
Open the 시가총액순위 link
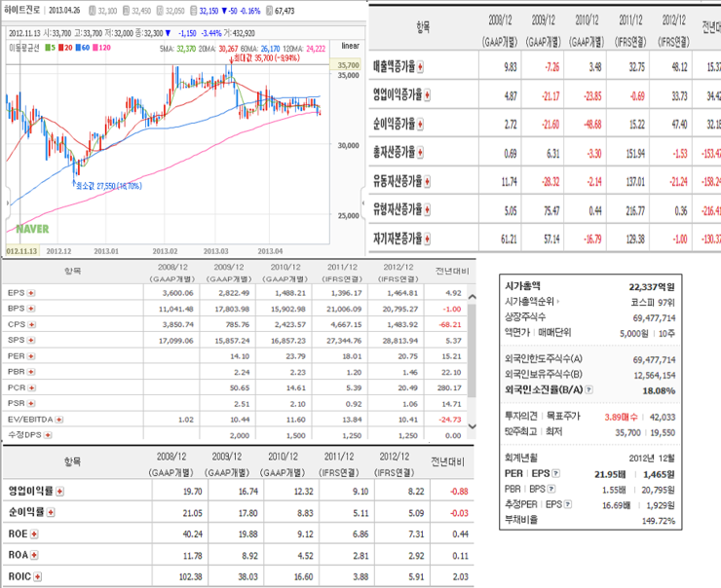tap(532, 302)
